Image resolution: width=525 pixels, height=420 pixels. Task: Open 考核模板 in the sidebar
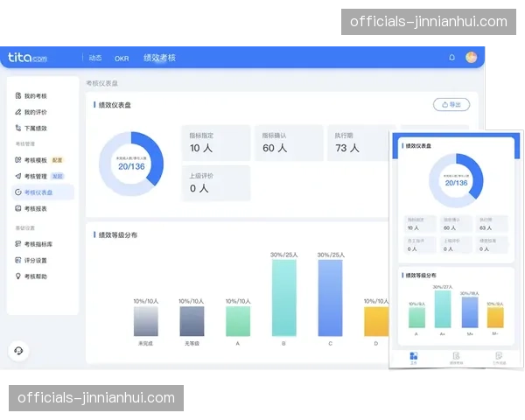pyautogui.click(x=35, y=160)
